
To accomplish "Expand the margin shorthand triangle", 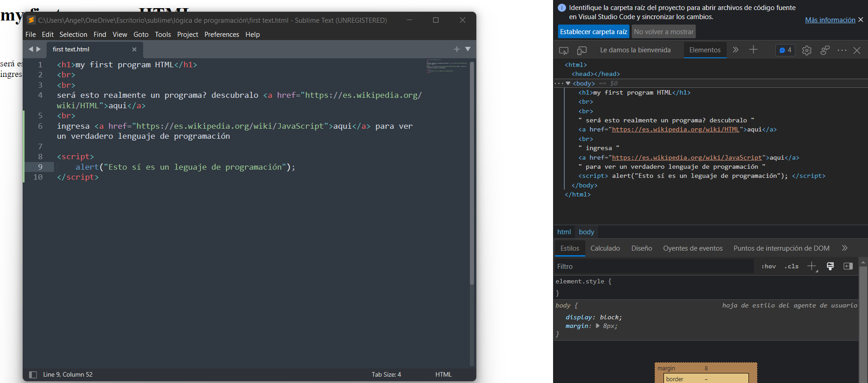I will pos(598,326).
